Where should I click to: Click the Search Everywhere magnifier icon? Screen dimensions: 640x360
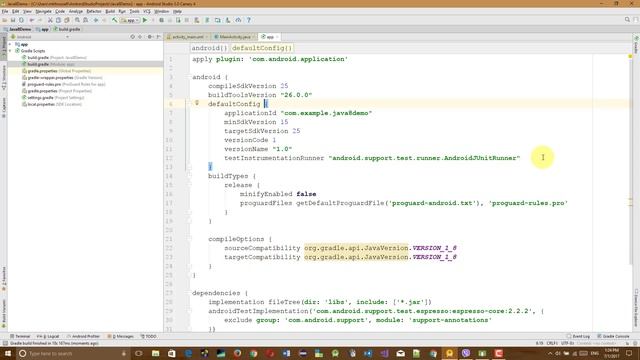(x=627, y=20)
